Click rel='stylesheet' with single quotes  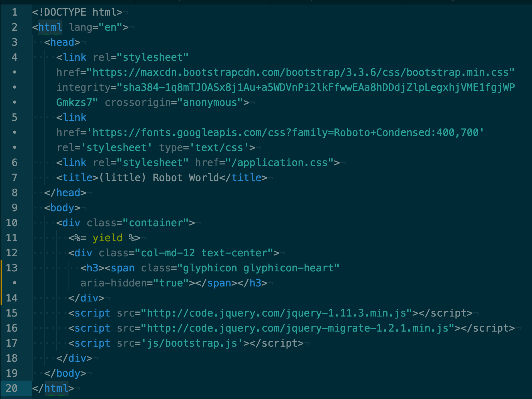point(104,148)
